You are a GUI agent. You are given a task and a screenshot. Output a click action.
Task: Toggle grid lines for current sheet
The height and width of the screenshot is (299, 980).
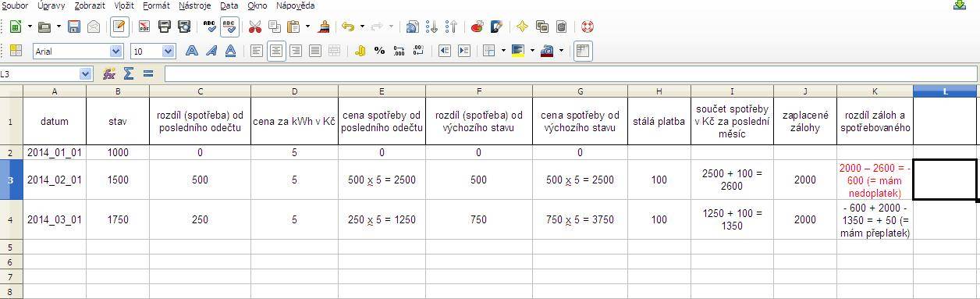582,51
